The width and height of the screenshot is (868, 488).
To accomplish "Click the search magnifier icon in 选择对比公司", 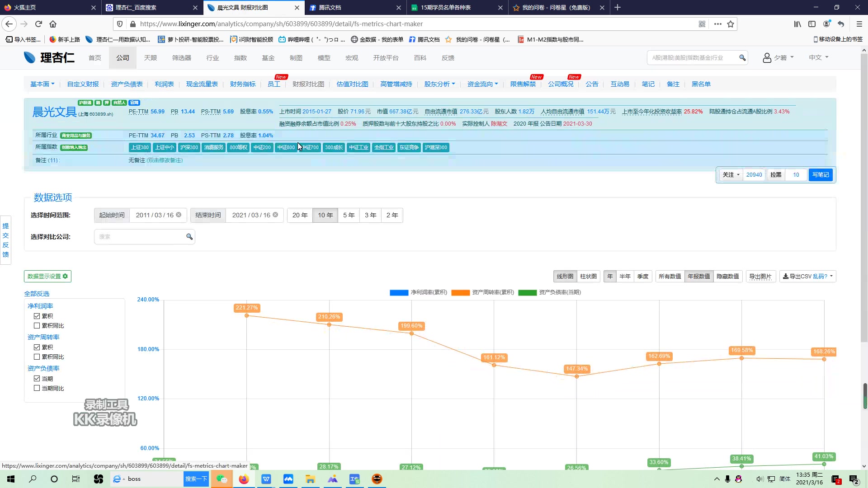I will pyautogui.click(x=189, y=237).
